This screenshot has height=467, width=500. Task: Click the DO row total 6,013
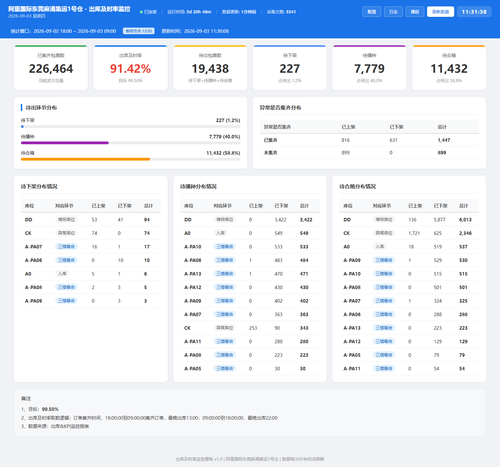465,220
